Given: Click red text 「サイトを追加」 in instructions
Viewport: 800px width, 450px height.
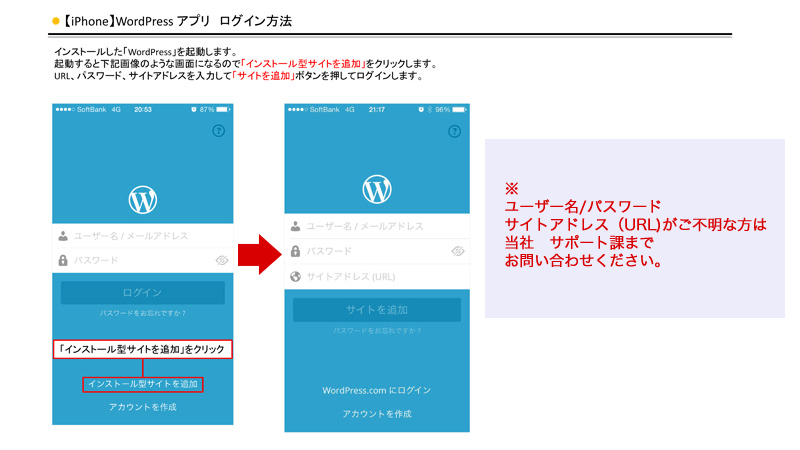Looking at the screenshot, I should coord(264,76).
